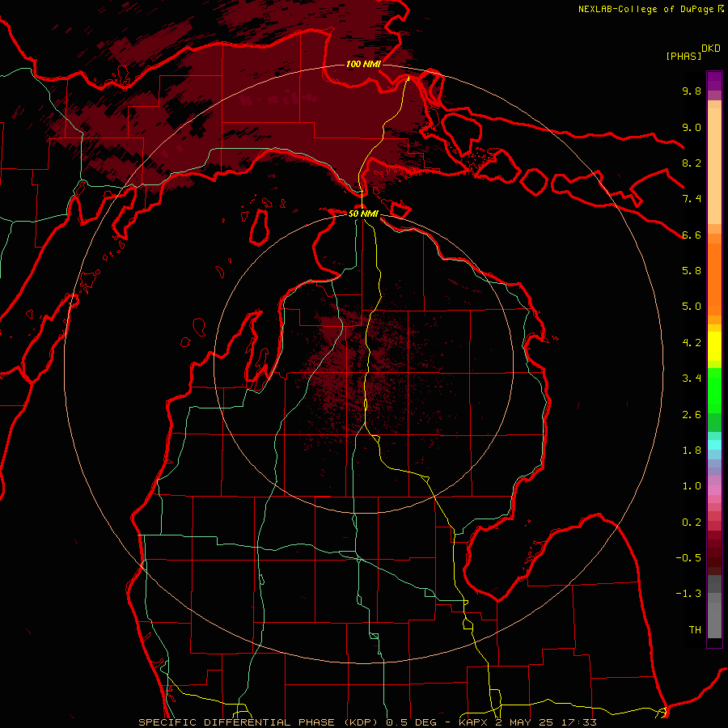The image size is (728, 728).
Task: Click the 3.4 value on the color scale
Action: pyautogui.click(x=692, y=379)
